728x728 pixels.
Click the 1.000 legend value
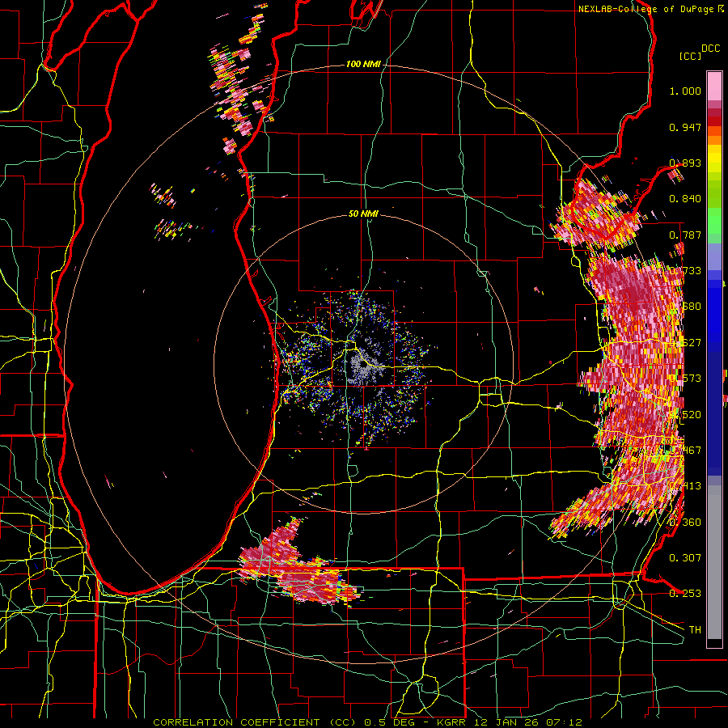point(685,91)
